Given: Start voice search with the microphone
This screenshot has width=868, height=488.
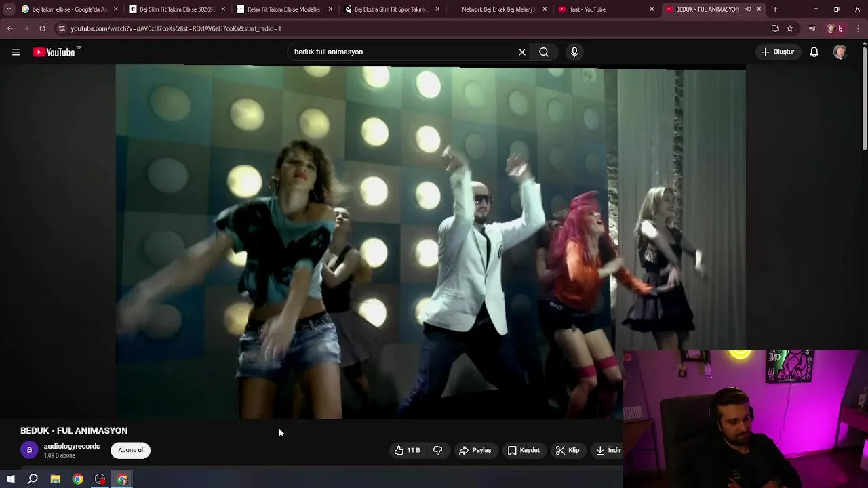Looking at the screenshot, I should (574, 52).
